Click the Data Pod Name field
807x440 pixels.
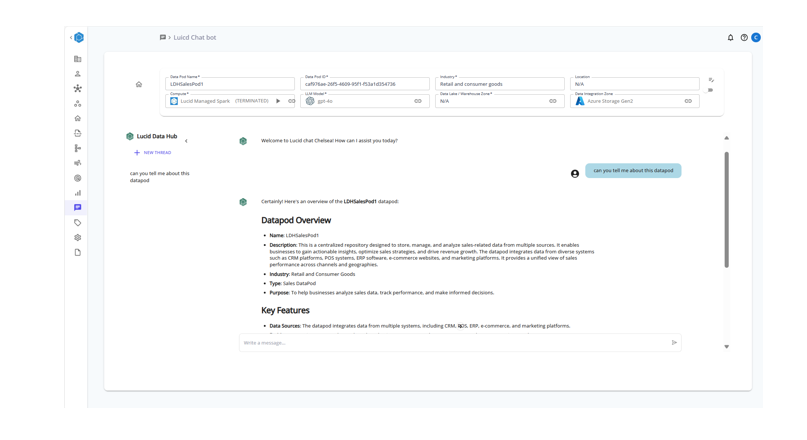230,84
